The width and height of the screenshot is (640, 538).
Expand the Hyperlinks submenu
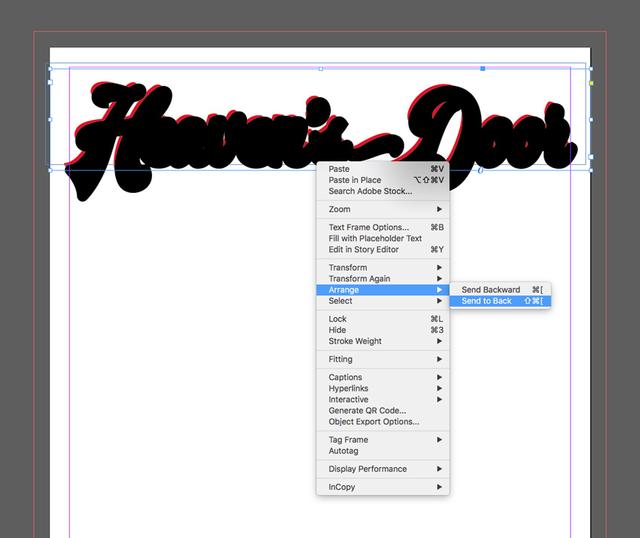(x=383, y=388)
